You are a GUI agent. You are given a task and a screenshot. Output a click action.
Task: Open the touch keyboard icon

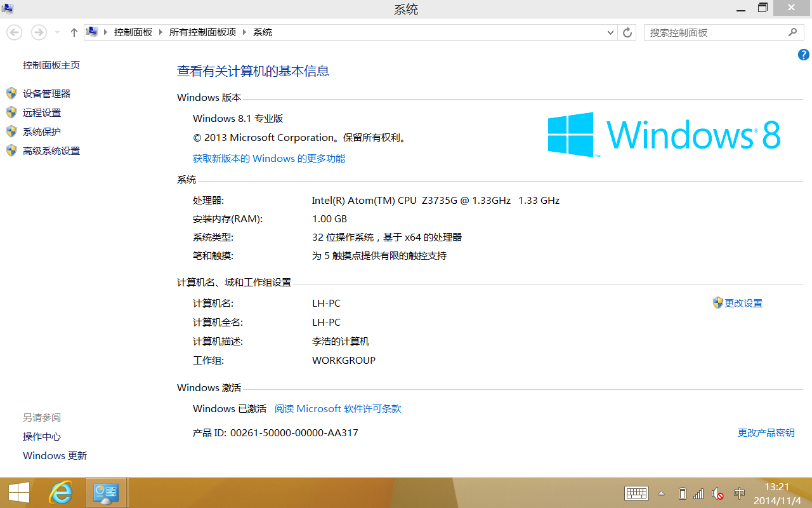click(x=636, y=493)
